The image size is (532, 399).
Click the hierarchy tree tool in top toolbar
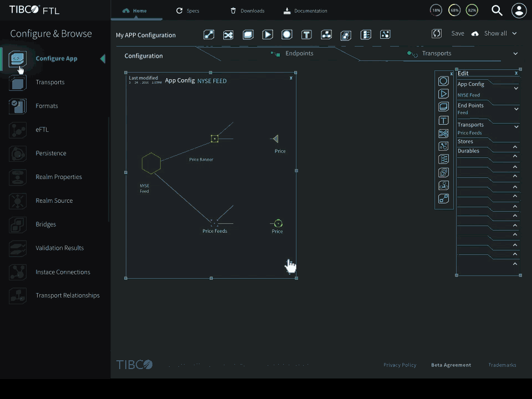(x=326, y=34)
